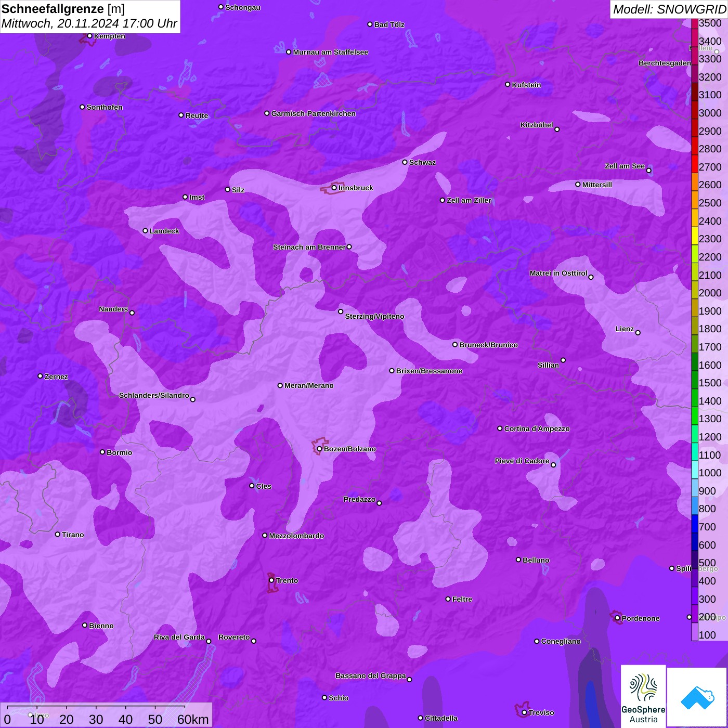Click the Bormio label
The image size is (728, 728).
119,452
